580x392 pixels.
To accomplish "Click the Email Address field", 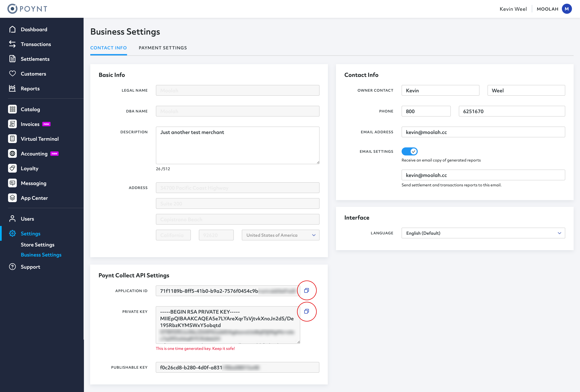I will pyautogui.click(x=483, y=132).
